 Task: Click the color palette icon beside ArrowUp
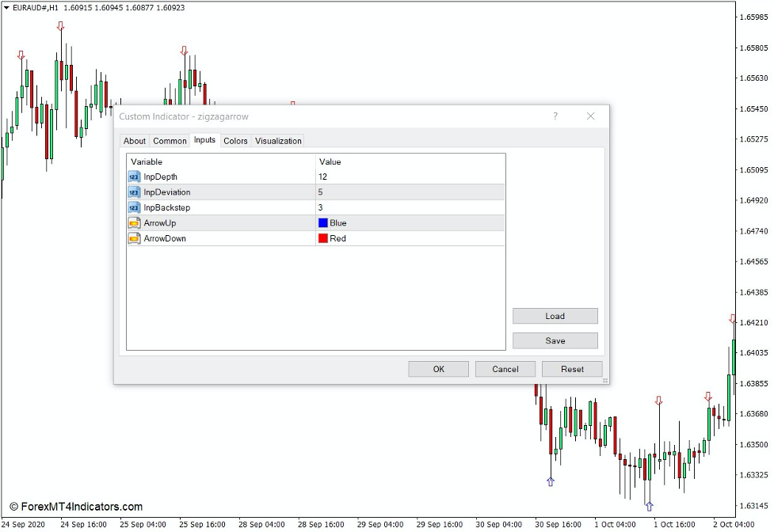133,222
